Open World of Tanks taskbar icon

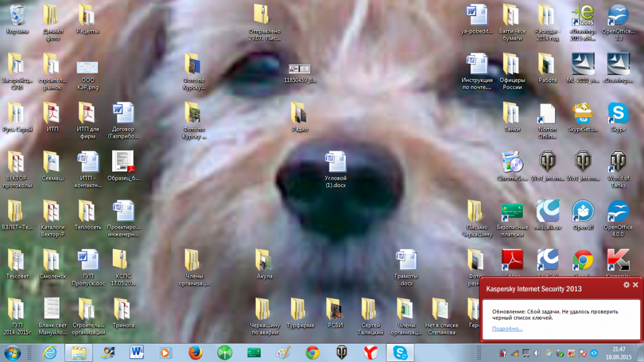(341, 352)
